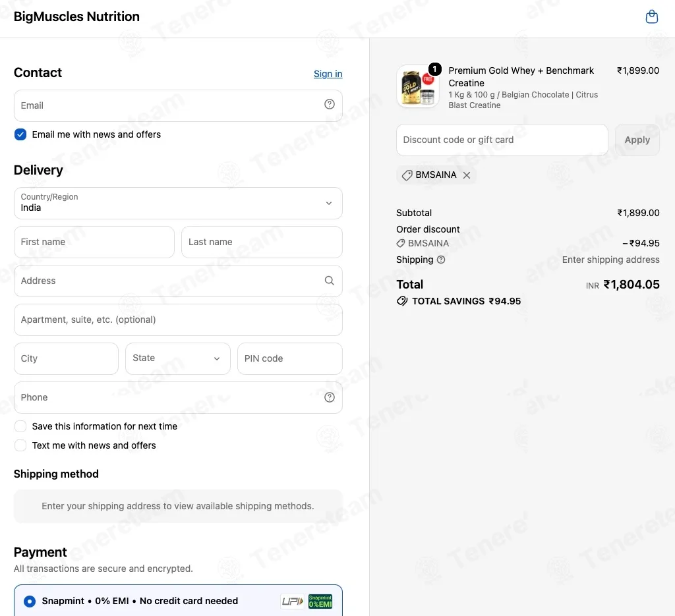Click the First name input field

click(94, 242)
